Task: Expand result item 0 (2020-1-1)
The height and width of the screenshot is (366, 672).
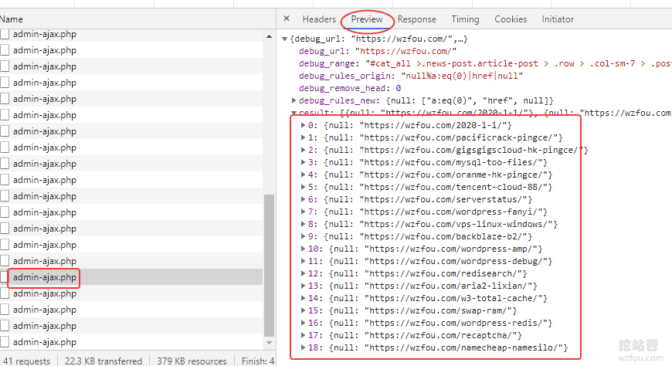Action: [303, 125]
